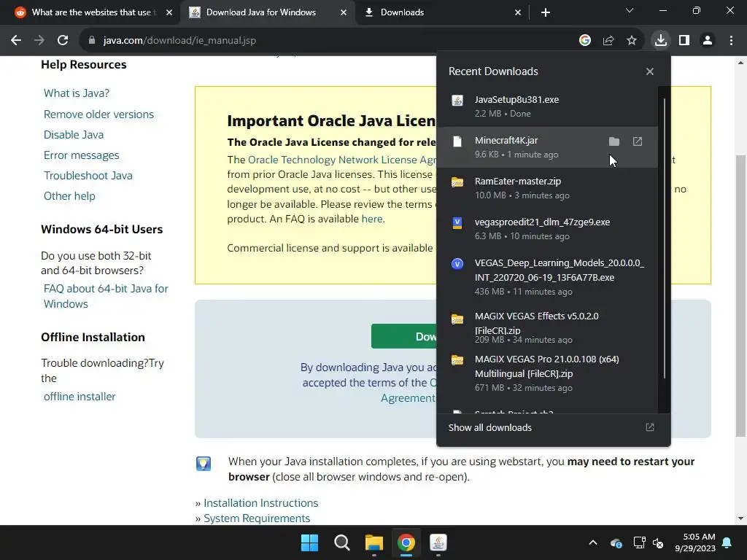Open taskbar Search
This screenshot has width=747, height=560.
click(342, 542)
